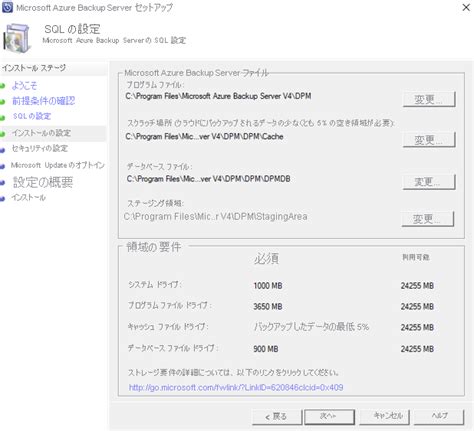This screenshot has height=431, width=474.
Task: Click the 900 MB database drive value
Action: 266,349
